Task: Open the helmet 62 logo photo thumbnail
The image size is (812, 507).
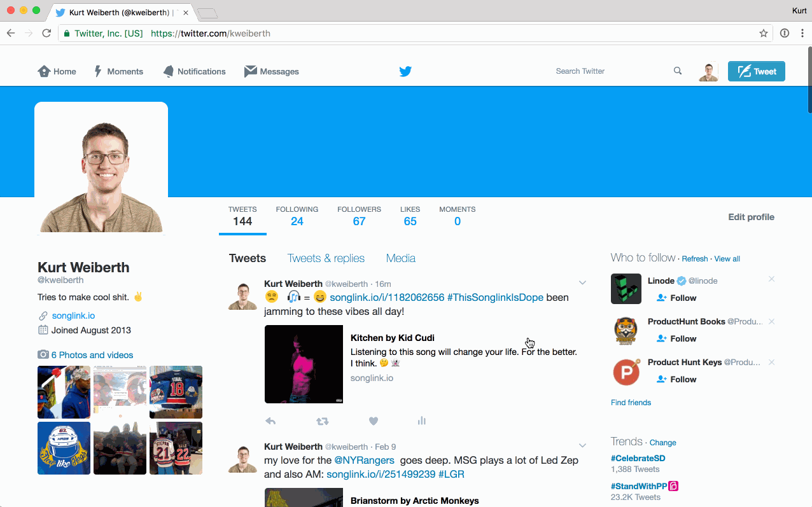Action: coord(64,448)
